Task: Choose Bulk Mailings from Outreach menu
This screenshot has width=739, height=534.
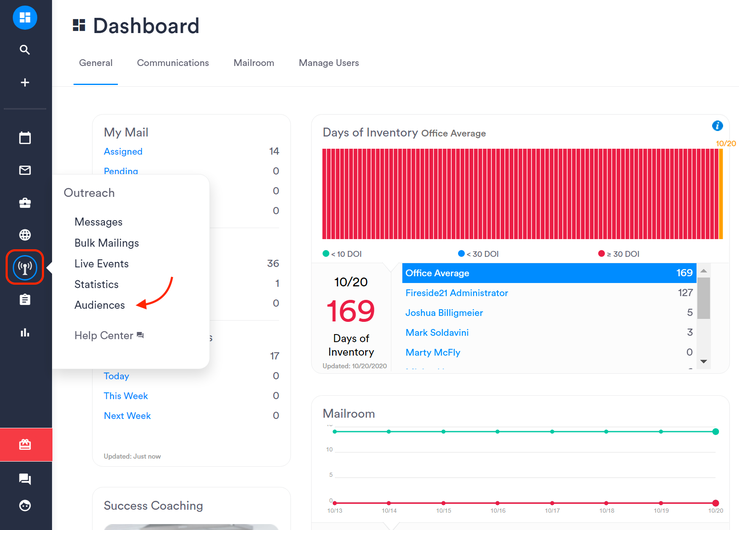Action: [106, 243]
